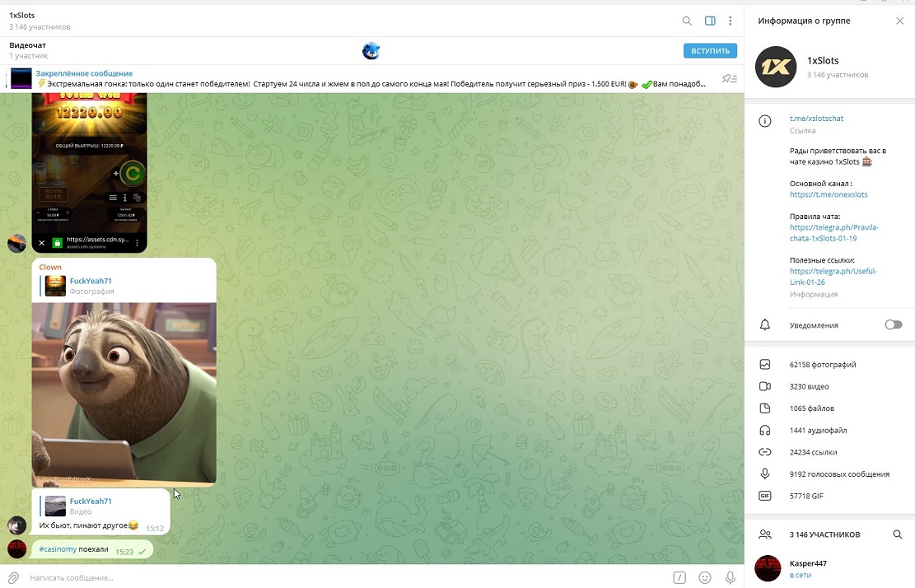Click the 3 146 УЧАСТНИКОВ members header
Screen dimensions: 915x588
click(x=824, y=534)
